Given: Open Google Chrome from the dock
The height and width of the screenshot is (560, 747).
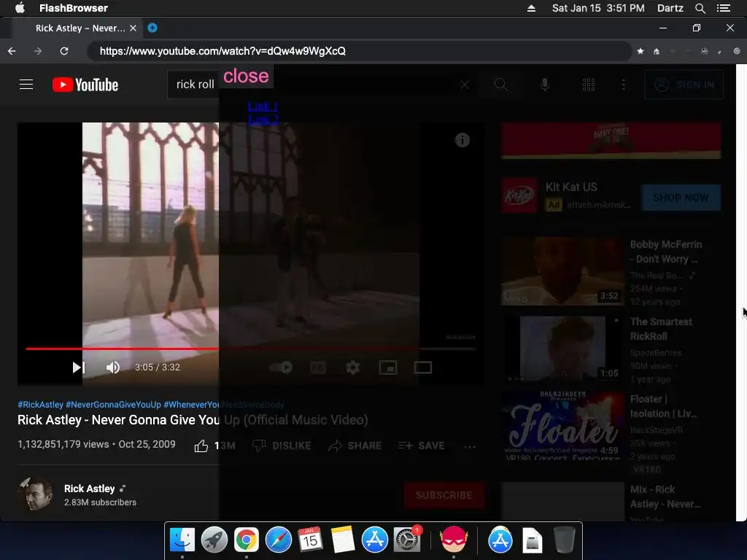Looking at the screenshot, I should click(246, 540).
